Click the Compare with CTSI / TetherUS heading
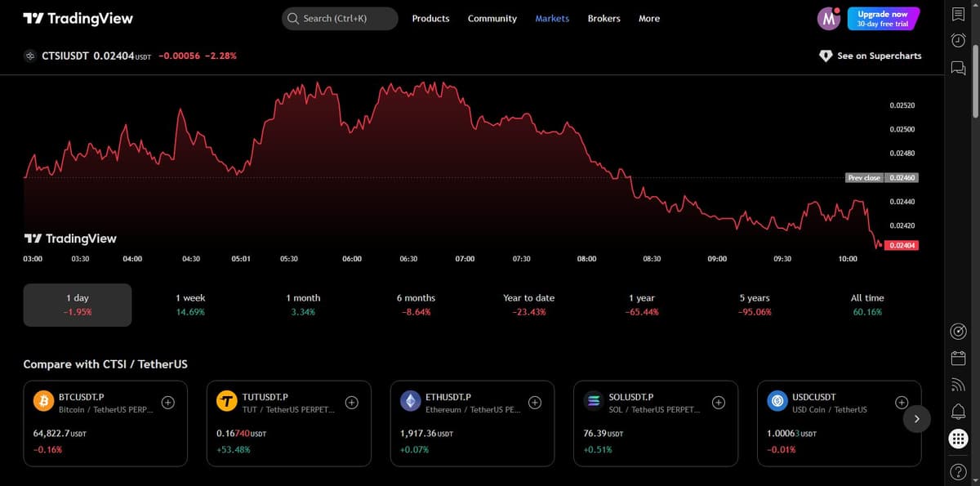This screenshot has width=980, height=486. click(x=105, y=364)
